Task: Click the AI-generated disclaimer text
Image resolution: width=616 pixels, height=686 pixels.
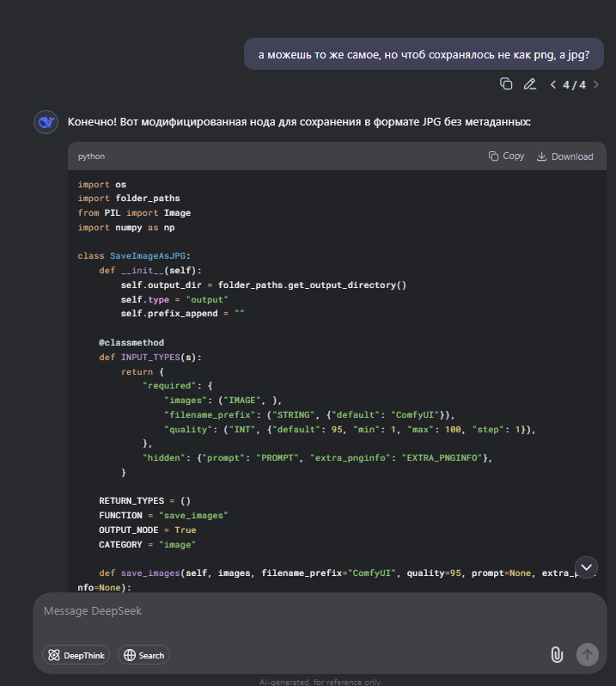Action: click(x=320, y=682)
